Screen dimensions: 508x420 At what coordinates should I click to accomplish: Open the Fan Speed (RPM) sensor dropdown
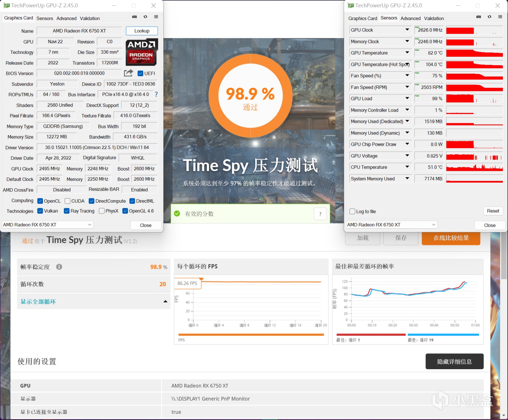pyautogui.click(x=407, y=87)
